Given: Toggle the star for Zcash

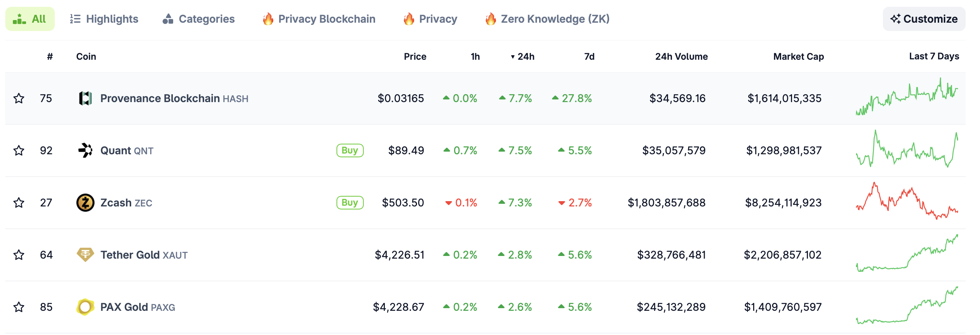Looking at the screenshot, I should (19, 203).
